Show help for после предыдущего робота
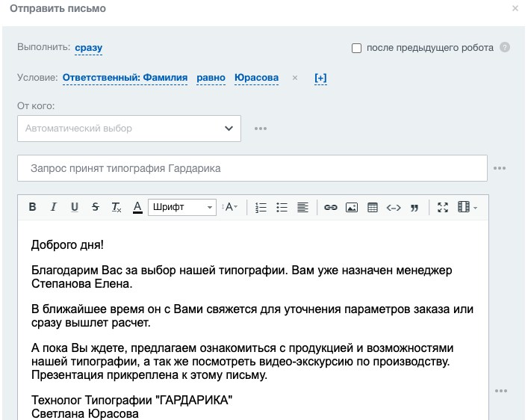528x420 pixels. click(505, 48)
